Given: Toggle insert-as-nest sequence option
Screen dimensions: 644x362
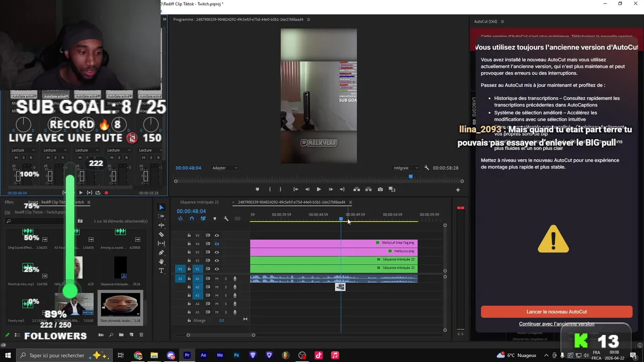Looking at the screenshot, I should click(x=181, y=219).
